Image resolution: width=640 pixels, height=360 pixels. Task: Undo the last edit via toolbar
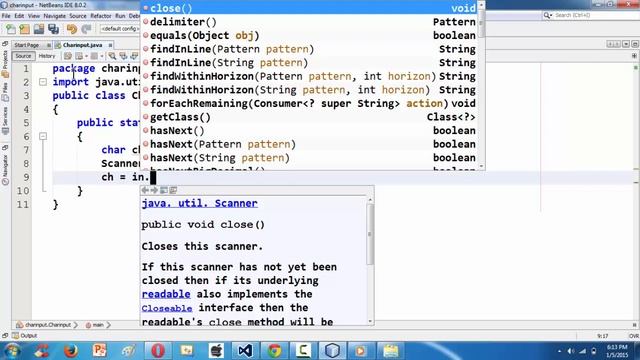click(72, 29)
